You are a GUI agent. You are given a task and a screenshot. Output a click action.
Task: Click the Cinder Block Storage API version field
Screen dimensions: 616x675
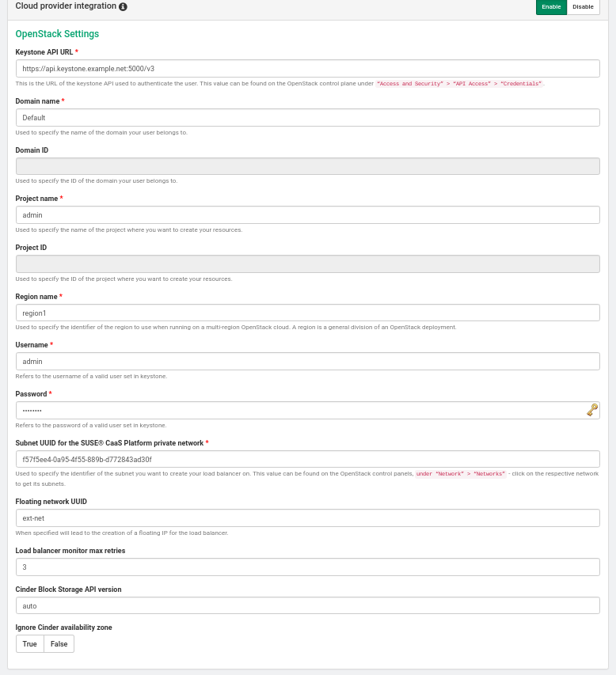(x=307, y=605)
